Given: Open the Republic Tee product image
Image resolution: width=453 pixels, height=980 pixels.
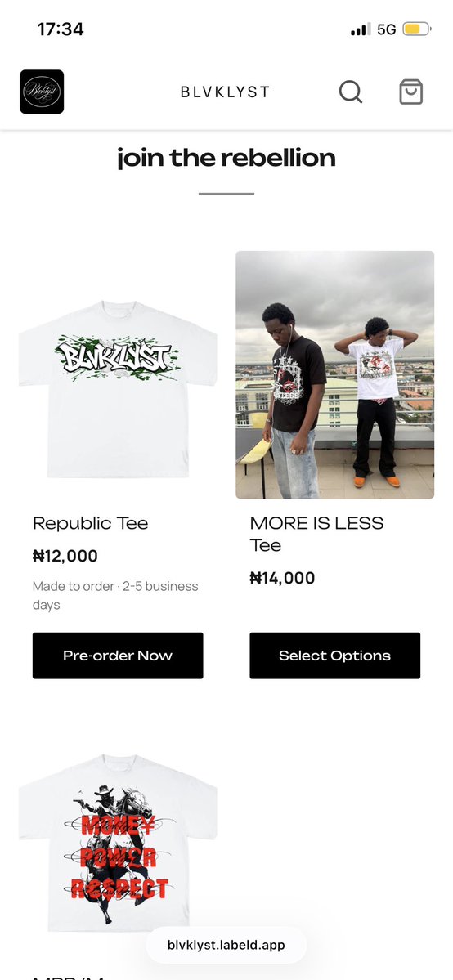Looking at the screenshot, I should (118, 389).
